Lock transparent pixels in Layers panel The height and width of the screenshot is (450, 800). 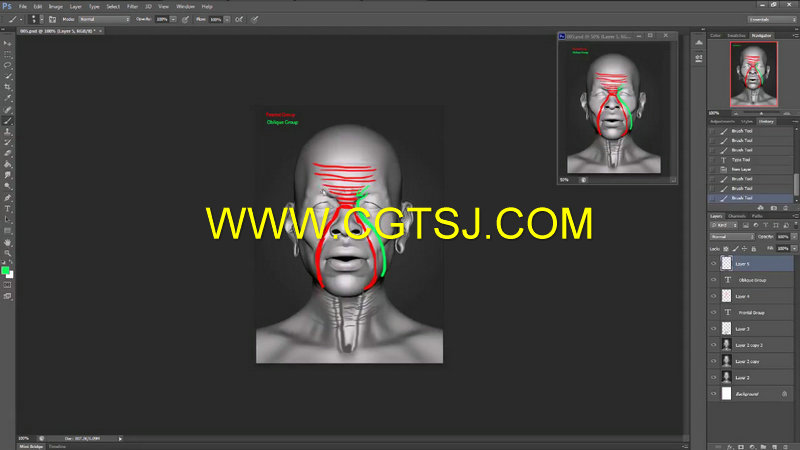726,249
